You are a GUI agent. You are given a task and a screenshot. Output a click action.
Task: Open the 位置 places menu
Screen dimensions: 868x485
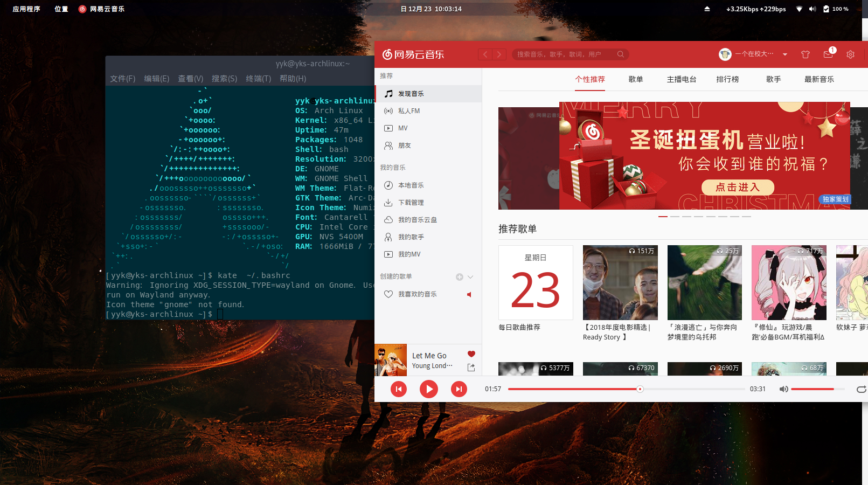coord(61,9)
